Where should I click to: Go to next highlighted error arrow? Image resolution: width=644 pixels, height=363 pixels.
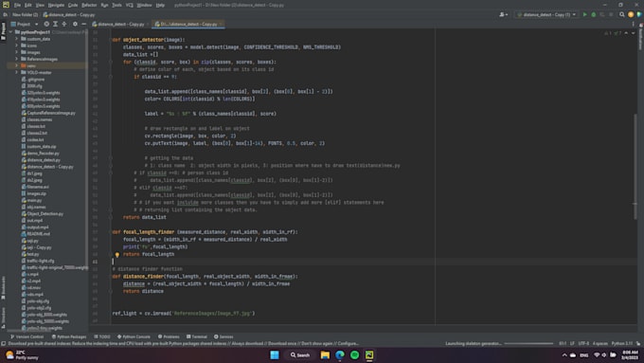tap(633, 33)
